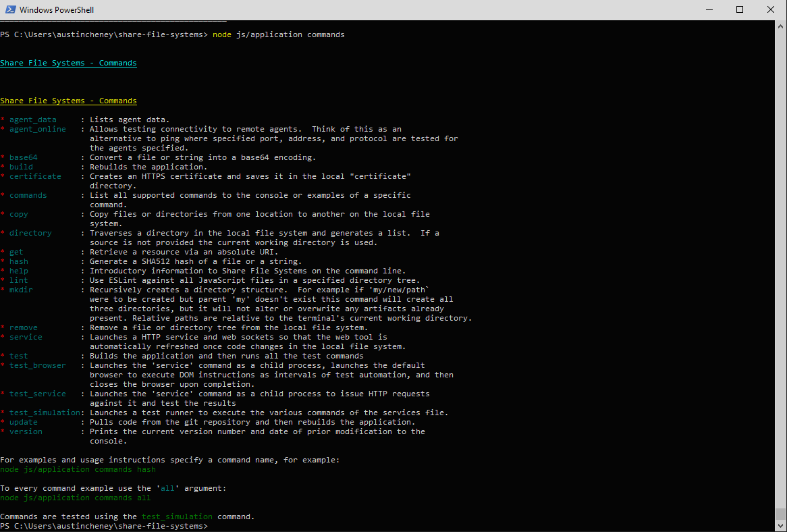787x532 pixels.
Task: Click the vertical scrollbar thumb
Action: tap(781, 514)
